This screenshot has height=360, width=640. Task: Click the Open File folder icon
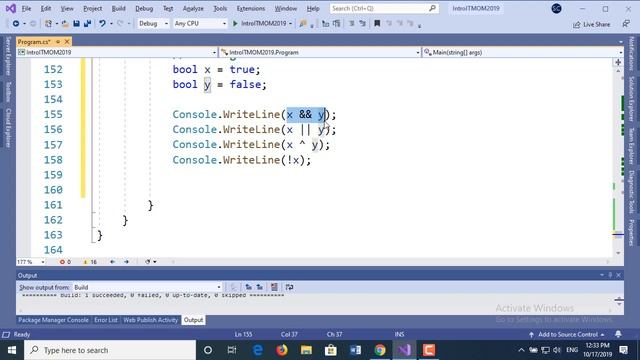click(x=65, y=24)
